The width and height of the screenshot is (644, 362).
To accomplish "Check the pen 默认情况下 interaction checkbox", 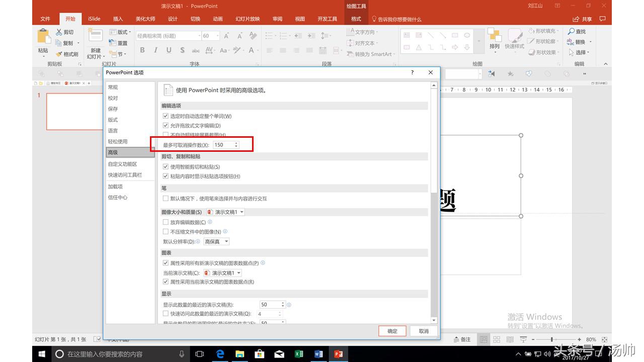I will pyautogui.click(x=166, y=199).
